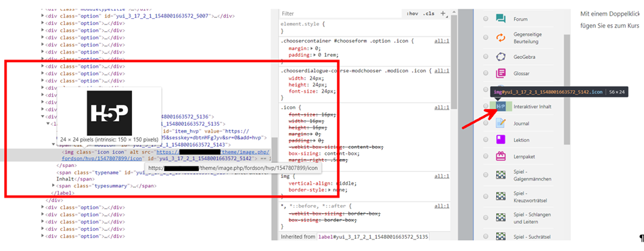Select the Spiel - Kreuzworträtsel radio button

486,196
